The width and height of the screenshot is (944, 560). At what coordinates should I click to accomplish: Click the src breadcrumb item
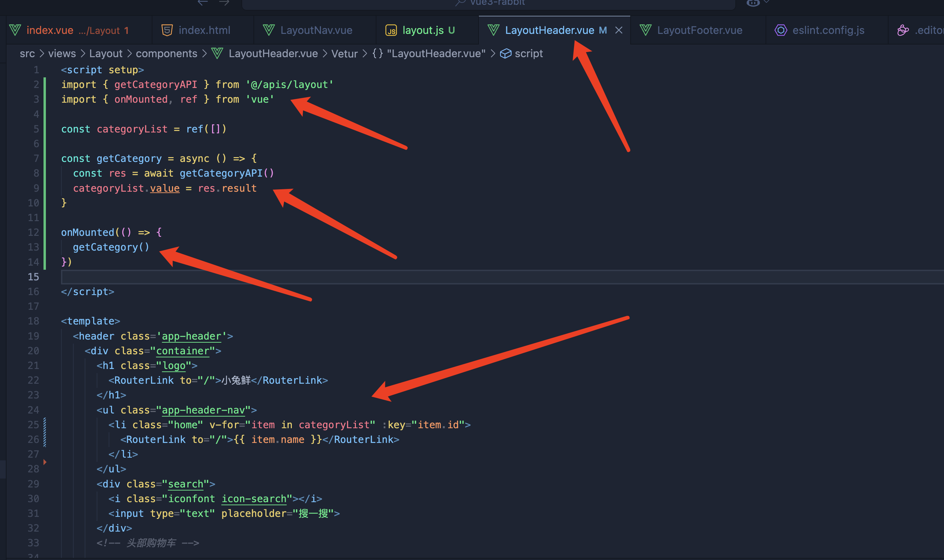[x=27, y=54]
